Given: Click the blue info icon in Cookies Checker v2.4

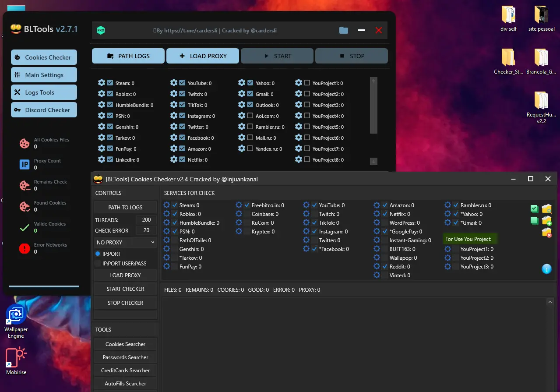Looking at the screenshot, I should point(546,269).
